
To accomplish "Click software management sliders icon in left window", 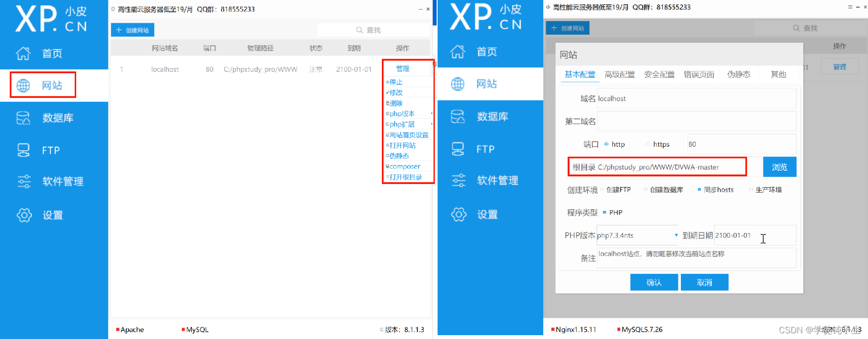I will tap(24, 182).
